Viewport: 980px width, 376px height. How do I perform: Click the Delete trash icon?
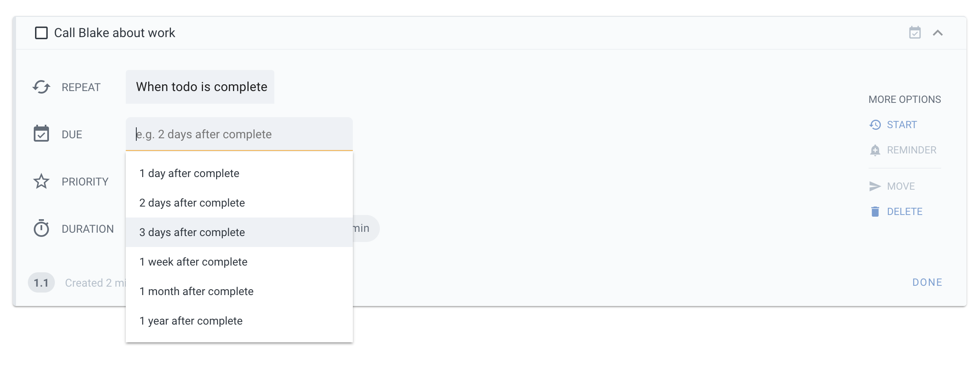coord(874,211)
